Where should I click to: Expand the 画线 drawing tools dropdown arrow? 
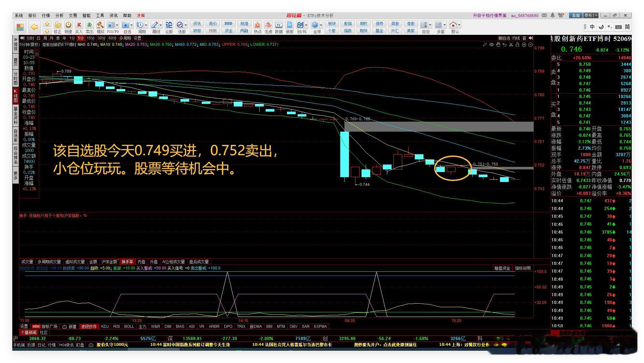pyautogui.click(x=160, y=25)
